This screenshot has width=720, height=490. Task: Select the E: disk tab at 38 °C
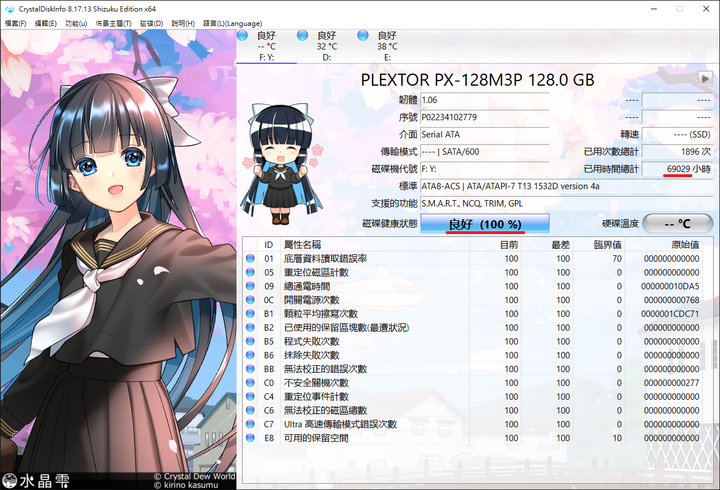click(387, 46)
